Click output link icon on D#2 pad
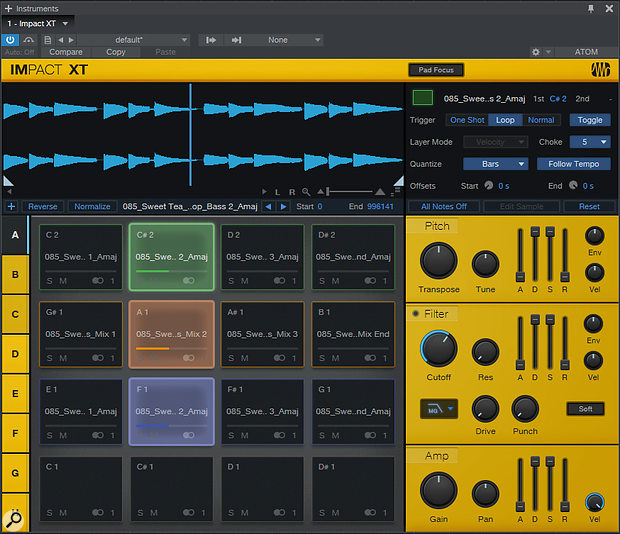The image size is (620, 534). pos(370,281)
